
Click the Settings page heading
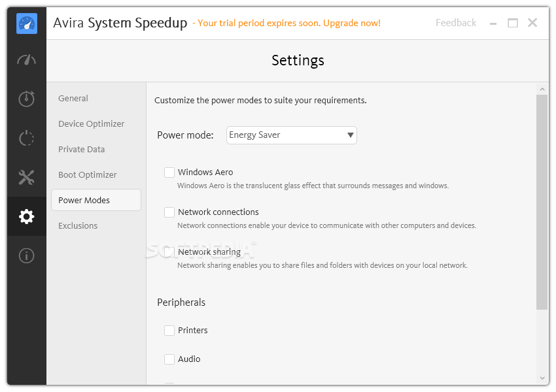click(x=298, y=60)
